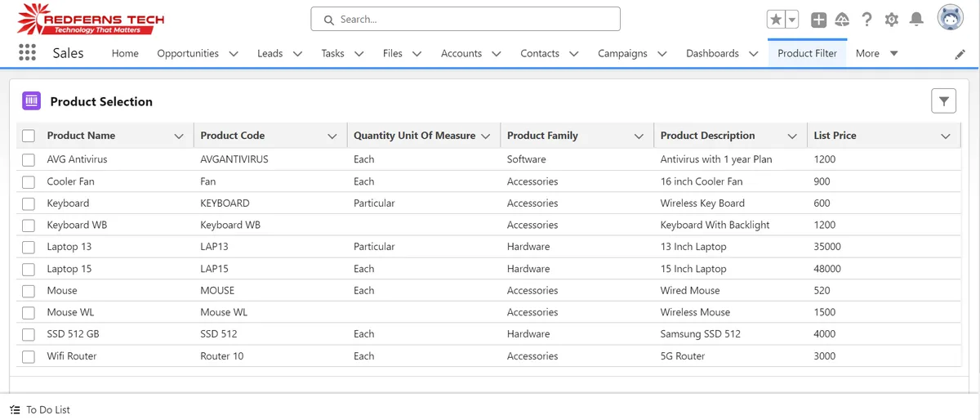Select the Product Filter tab

pos(807,53)
